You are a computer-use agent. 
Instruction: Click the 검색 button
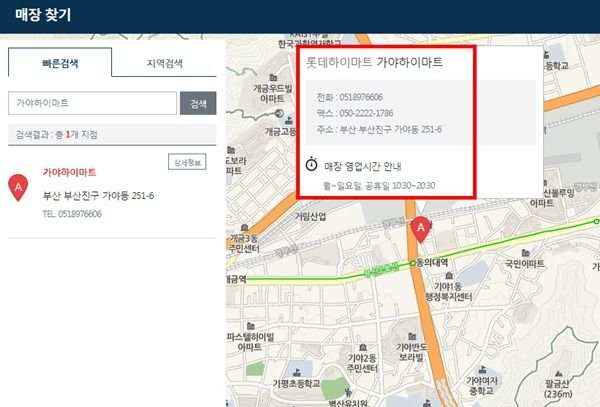[x=198, y=103]
